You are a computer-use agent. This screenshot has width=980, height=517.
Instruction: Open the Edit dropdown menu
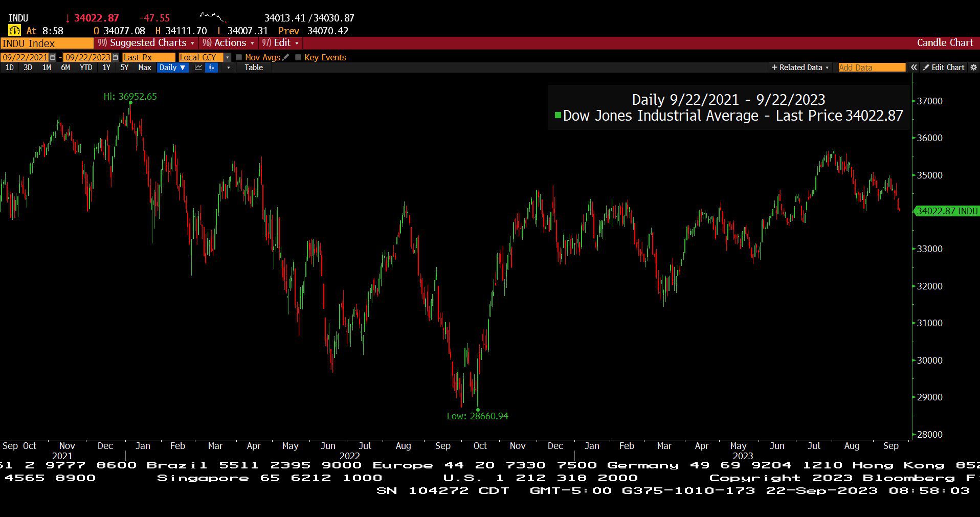pos(280,43)
